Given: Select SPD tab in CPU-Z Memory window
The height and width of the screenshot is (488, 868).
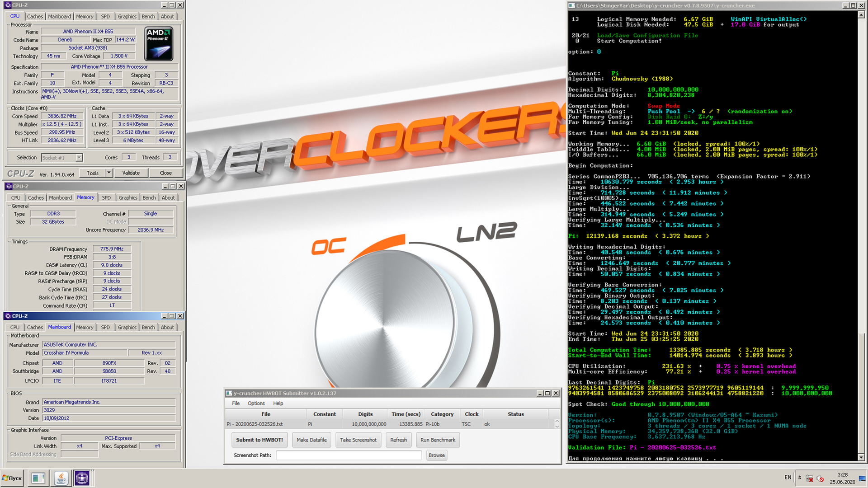Looking at the screenshot, I should (106, 197).
